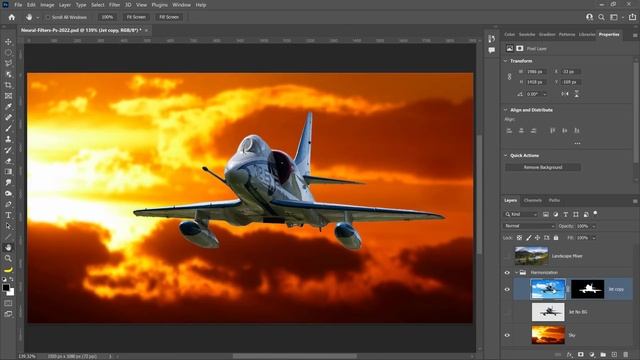Select the Path Selection tool

[x=8, y=226]
